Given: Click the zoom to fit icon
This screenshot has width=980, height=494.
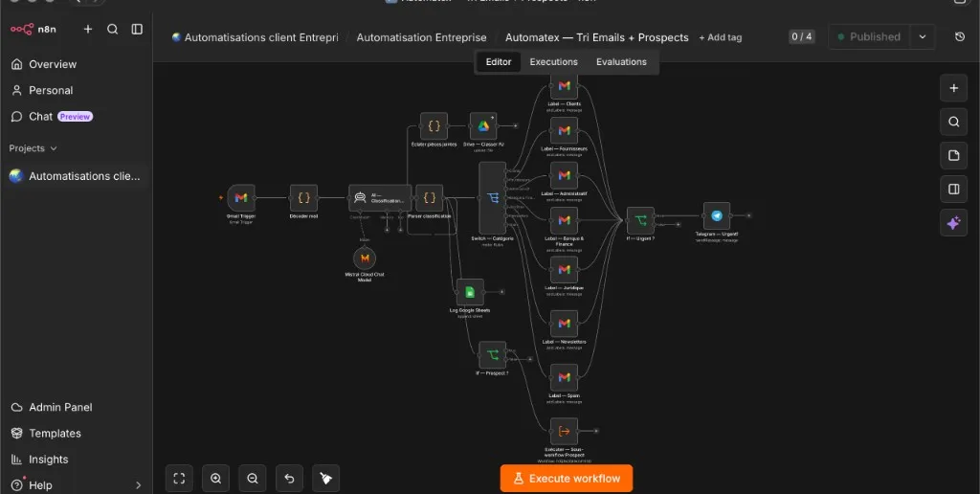Looking at the screenshot, I should [x=179, y=479].
